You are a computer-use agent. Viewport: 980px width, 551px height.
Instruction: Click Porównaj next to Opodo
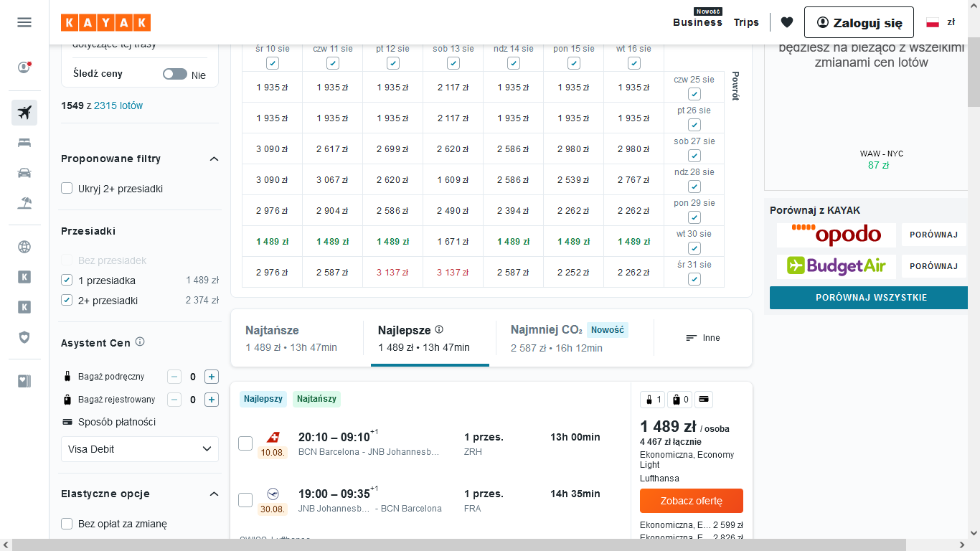click(934, 235)
